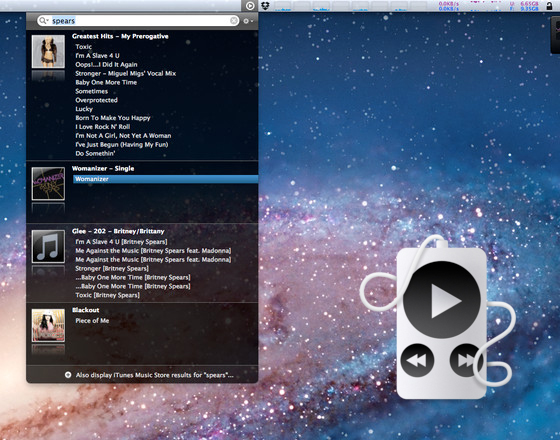This screenshot has height=440, width=560.
Task: Open the gear settings dropdown
Action: (248, 21)
